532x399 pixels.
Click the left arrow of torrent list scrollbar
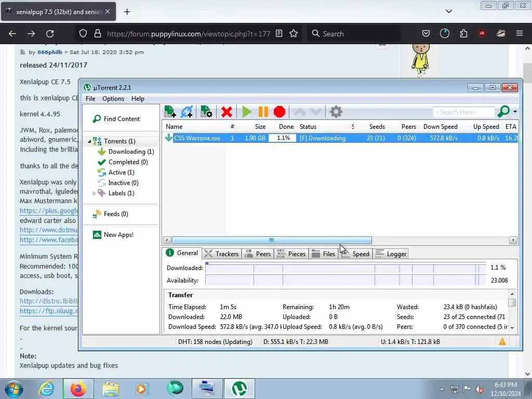click(167, 240)
